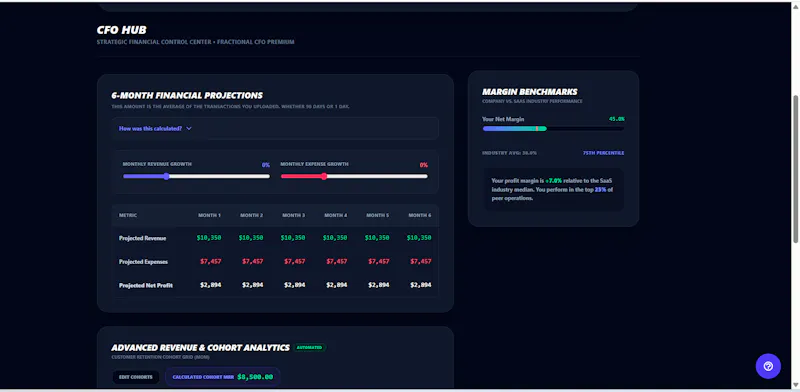Click "Customer Retention Cohort Grid (MoM)" subtitle
Viewport: 800px width, 392px height.
(161, 357)
